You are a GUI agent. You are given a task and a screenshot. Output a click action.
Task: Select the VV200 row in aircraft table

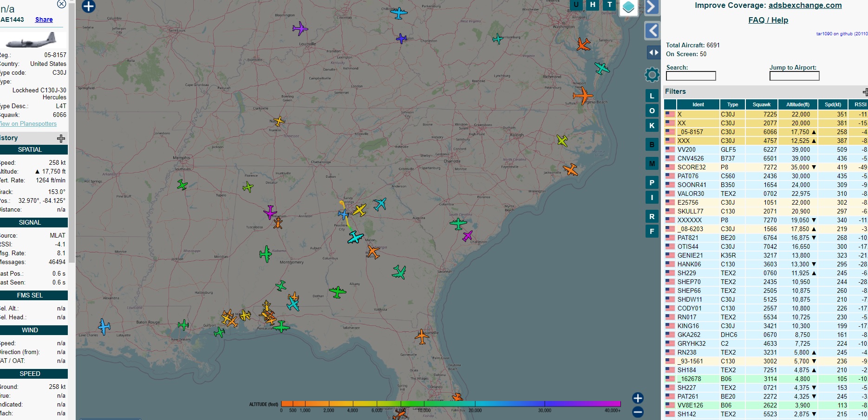pos(766,149)
